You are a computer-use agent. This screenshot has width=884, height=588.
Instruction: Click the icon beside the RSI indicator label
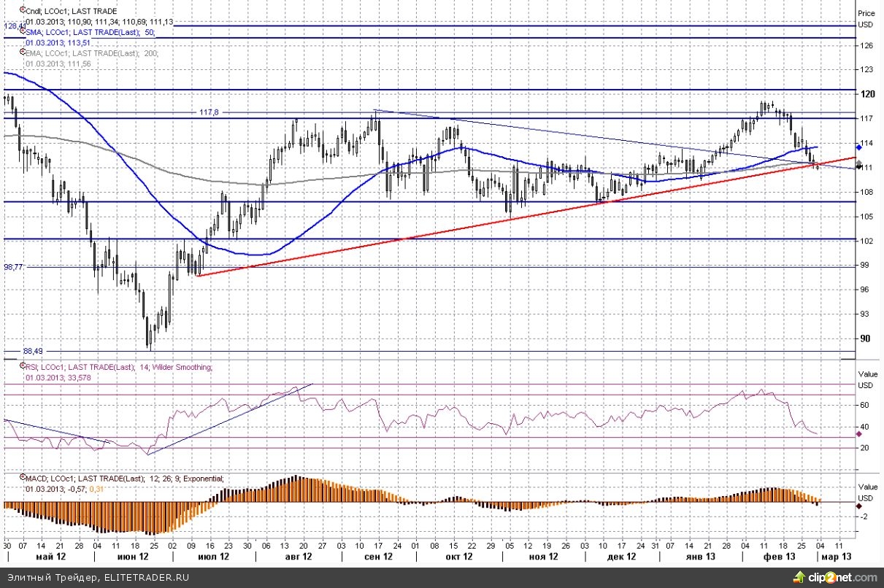(21, 367)
